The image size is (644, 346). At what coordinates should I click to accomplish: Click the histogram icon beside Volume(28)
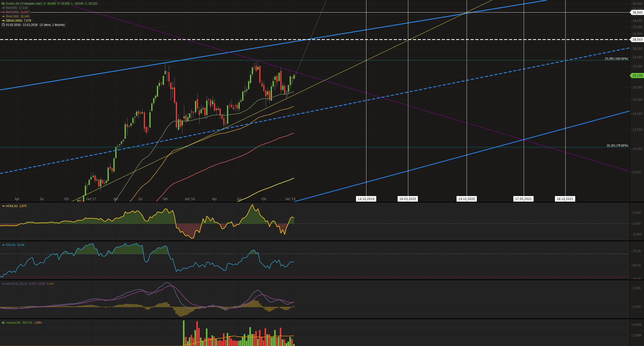(x=3, y=323)
